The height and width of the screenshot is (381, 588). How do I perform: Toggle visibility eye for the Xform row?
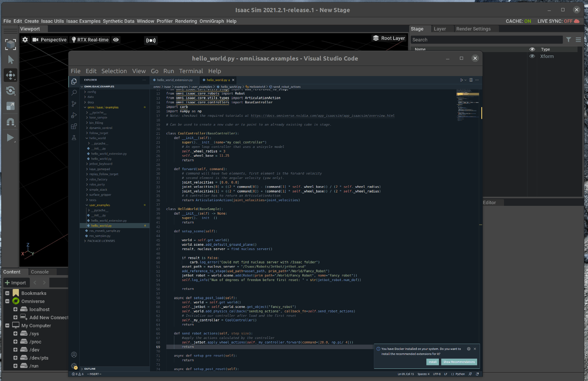pos(532,56)
